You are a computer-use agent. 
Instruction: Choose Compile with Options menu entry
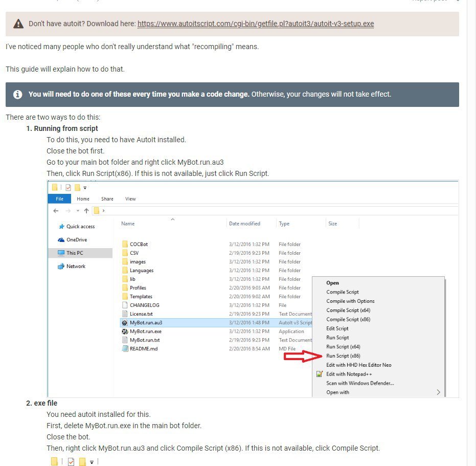(x=350, y=301)
